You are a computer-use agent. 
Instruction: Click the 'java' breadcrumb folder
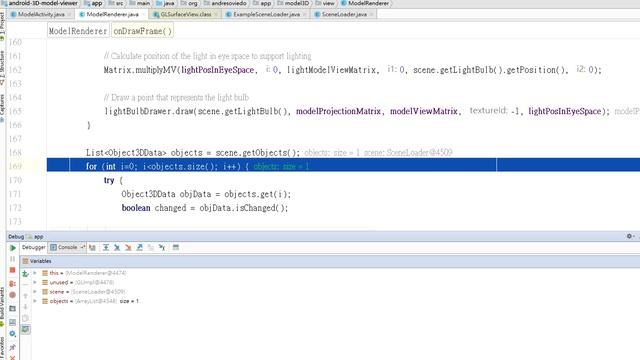click(165, 3)
